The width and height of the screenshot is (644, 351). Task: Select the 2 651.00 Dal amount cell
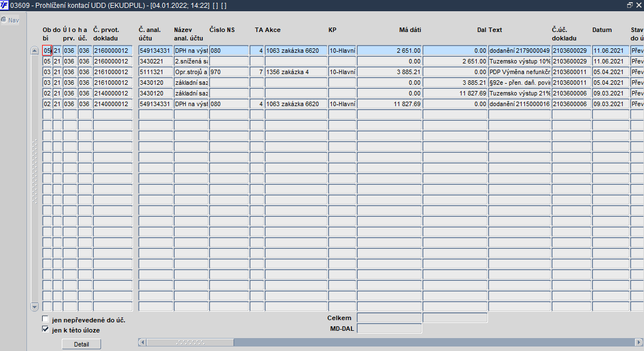point(455,61)
